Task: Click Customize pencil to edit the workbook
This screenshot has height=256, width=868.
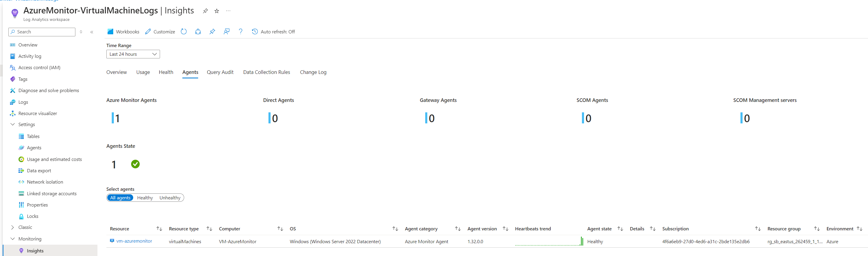Action: click(160, 32)
